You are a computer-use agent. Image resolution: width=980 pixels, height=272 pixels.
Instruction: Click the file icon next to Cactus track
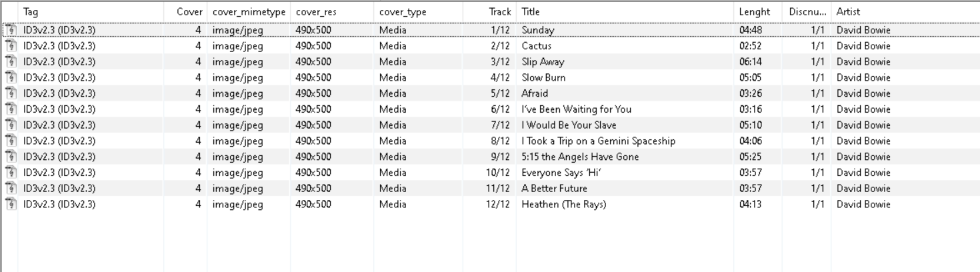10,46
